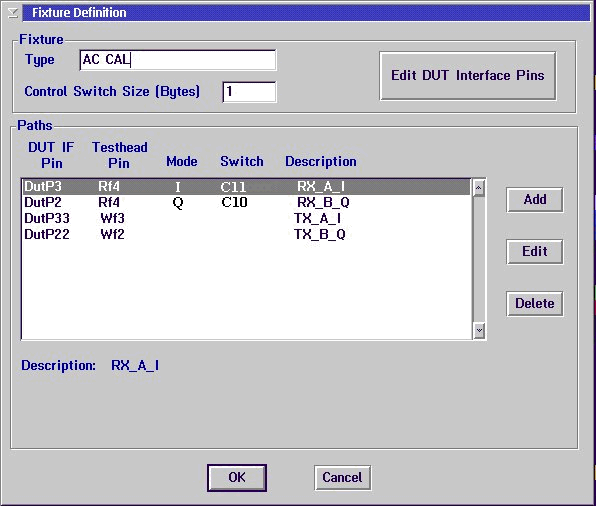Select the DutP2 RX_B_Q path row
596x506 pixels.
246,203
